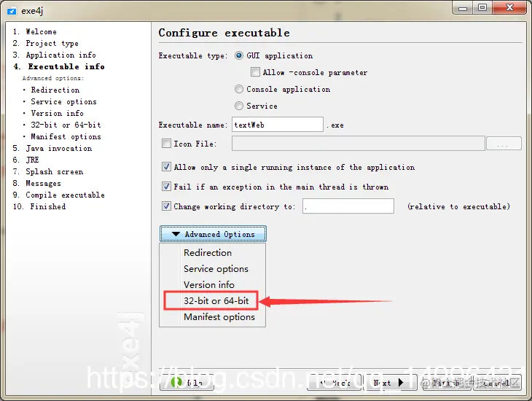Click the exe4j title bar icon
This screenshot has width=532, height=401.
(x=12, y=11)
